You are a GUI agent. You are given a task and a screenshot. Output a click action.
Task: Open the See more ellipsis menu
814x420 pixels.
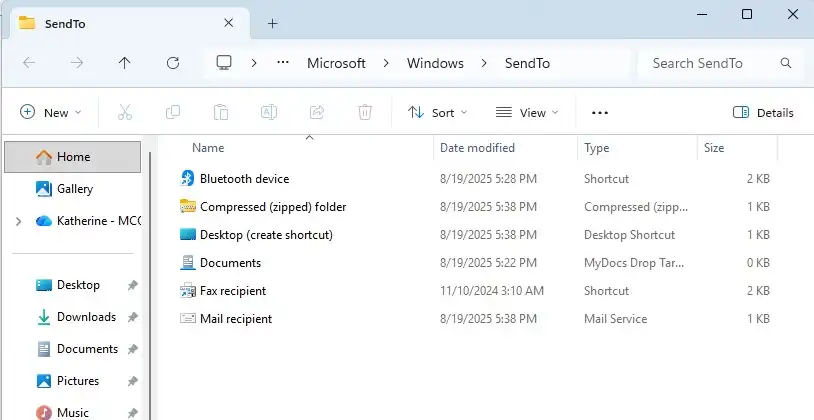click(x=600, y=113)
